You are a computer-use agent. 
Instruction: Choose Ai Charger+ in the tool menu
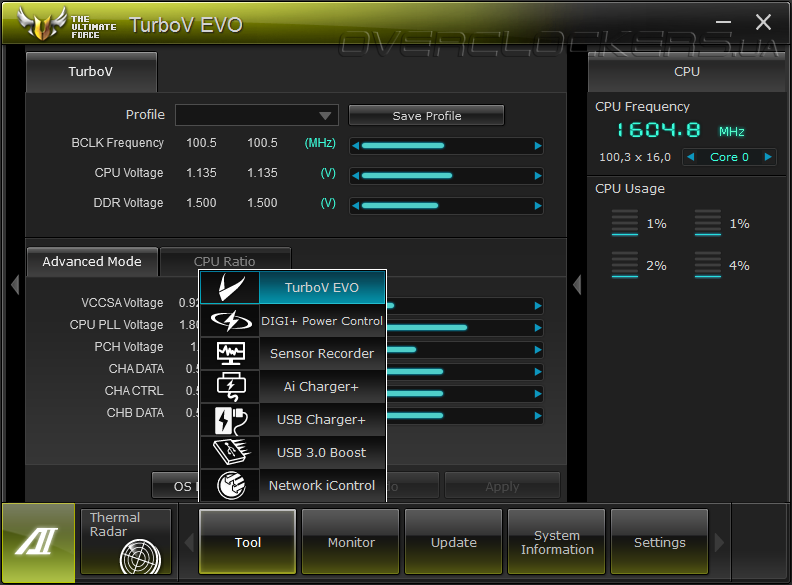[x=322, y=386]
